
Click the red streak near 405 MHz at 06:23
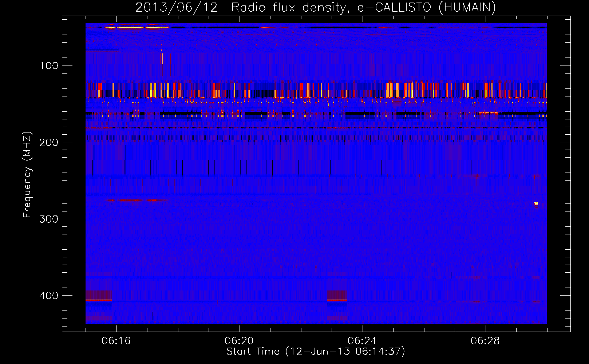click(x=337, y=300)
